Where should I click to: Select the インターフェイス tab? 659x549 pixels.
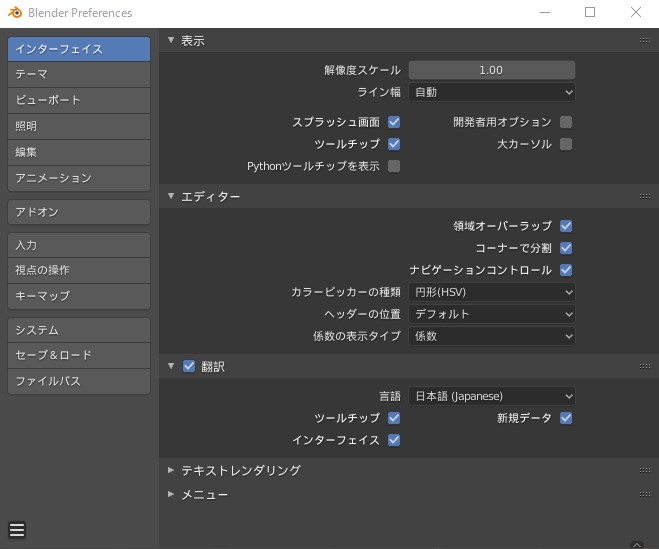pos(79,49)
